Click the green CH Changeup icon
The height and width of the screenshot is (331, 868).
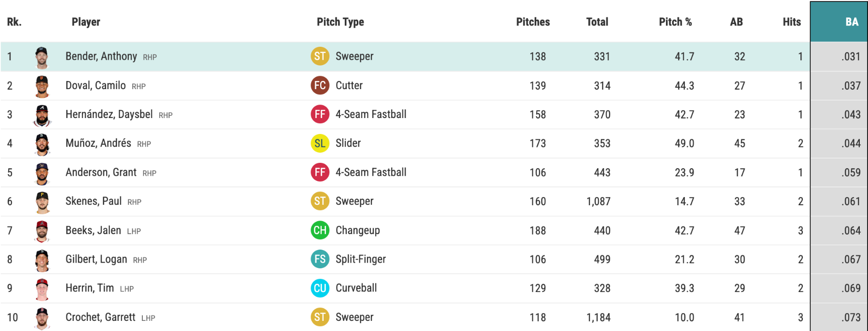[320, 230]
